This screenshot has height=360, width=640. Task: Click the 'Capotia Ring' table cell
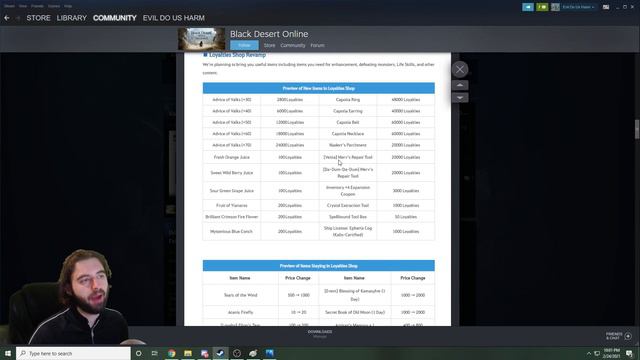(348, 100)
